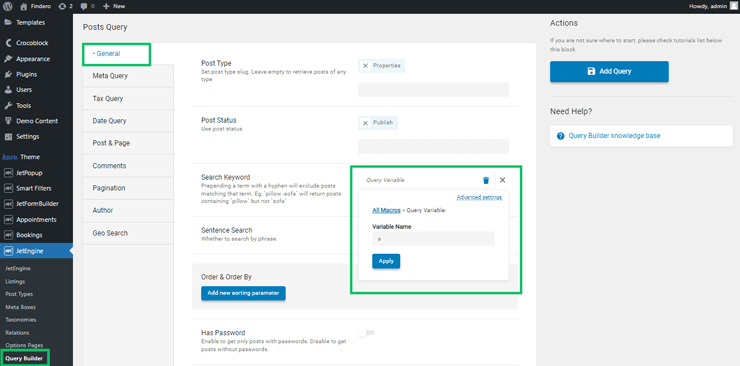Open the Listings submenu item
740x366 pixels.
(15, 282)
